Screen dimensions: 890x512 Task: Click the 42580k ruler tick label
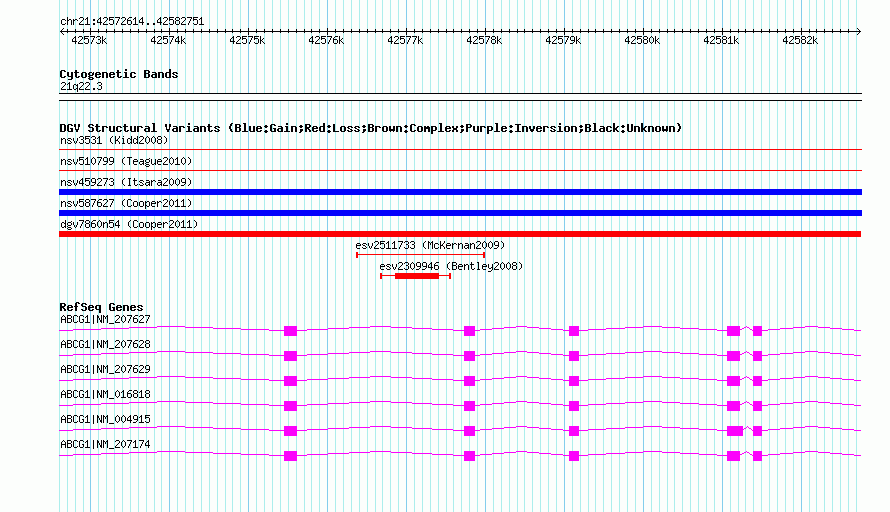tap(642, 40)
